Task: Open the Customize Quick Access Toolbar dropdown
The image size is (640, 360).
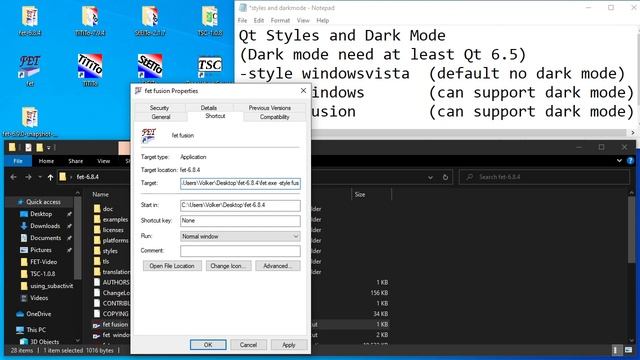Action: click(49, 147)
